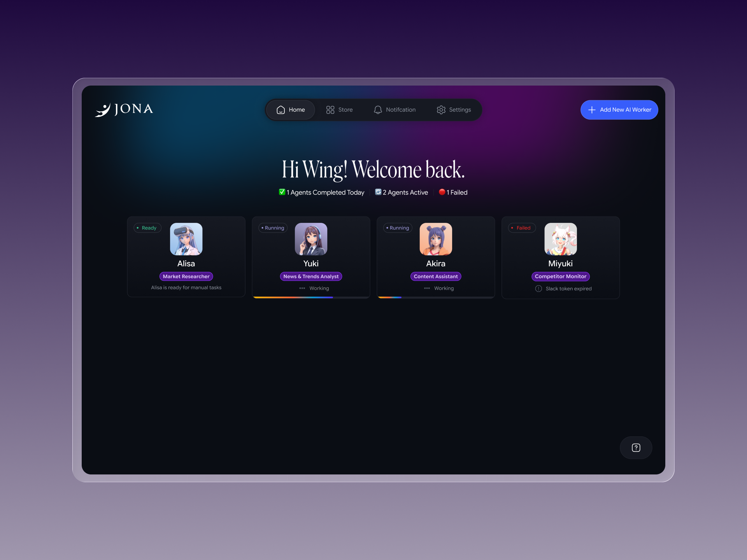Image resolution: width=747 pixels, height=560 pixels.
Task: Click the Failed badge on Miyuki's card
Action: pos(522,228)
